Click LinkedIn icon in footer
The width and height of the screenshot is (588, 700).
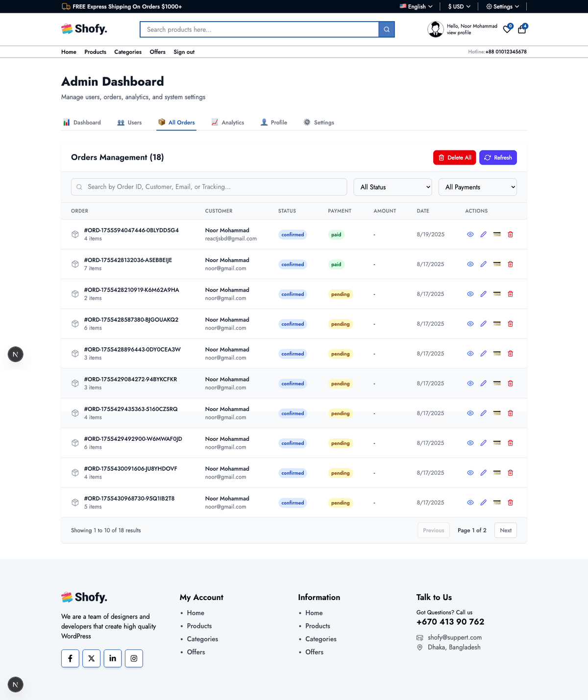(113, 658)
